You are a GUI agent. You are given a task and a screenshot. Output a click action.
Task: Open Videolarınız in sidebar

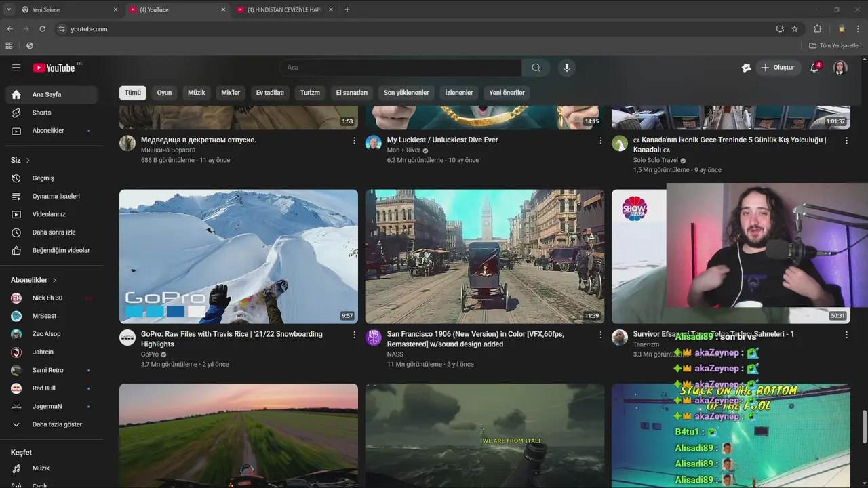click(52, 214)
